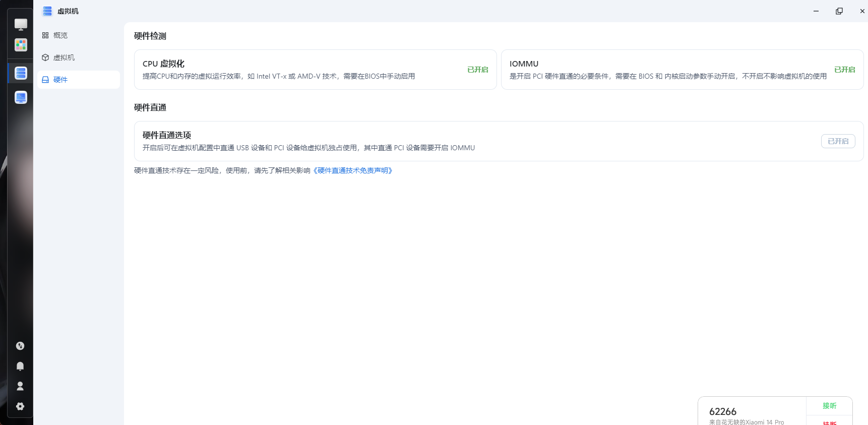Click the incoming call number 62266
This screenshot has width=868, height=425.
coord(722,411)
